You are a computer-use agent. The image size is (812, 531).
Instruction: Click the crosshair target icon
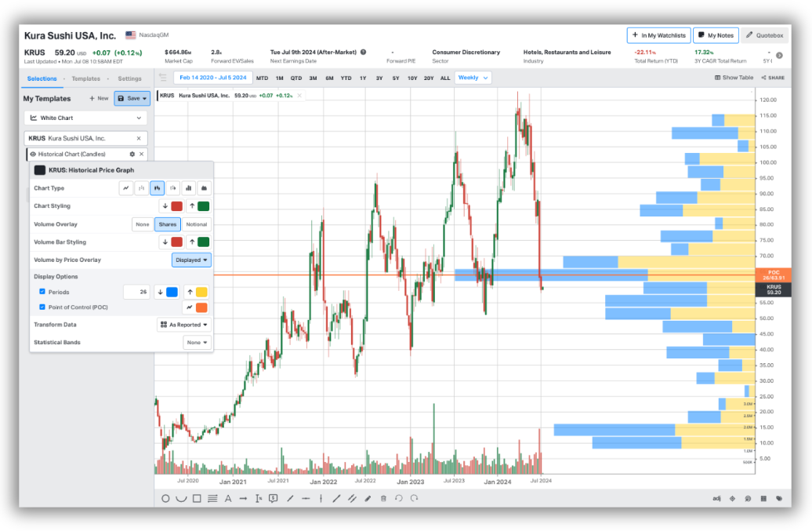tap(732, 498)
